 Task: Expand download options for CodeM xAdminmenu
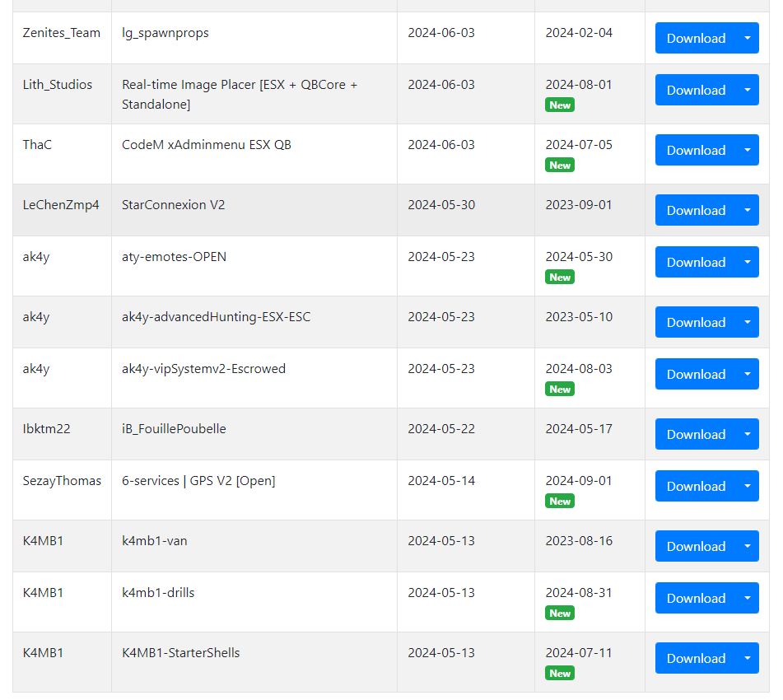(748, 150)
